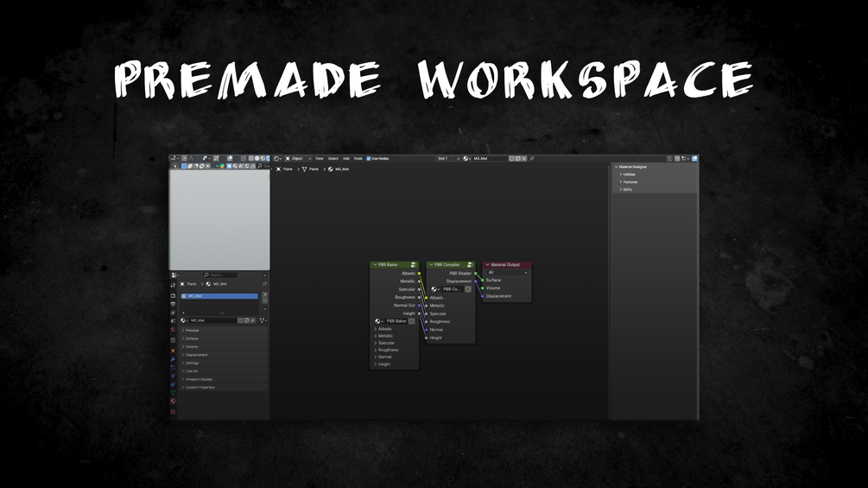The width and height of the screenshot is (868, 488).
Task: Open the Modifiers wrench tab icon
Action: pyautogui.click(x=173, y=359)
